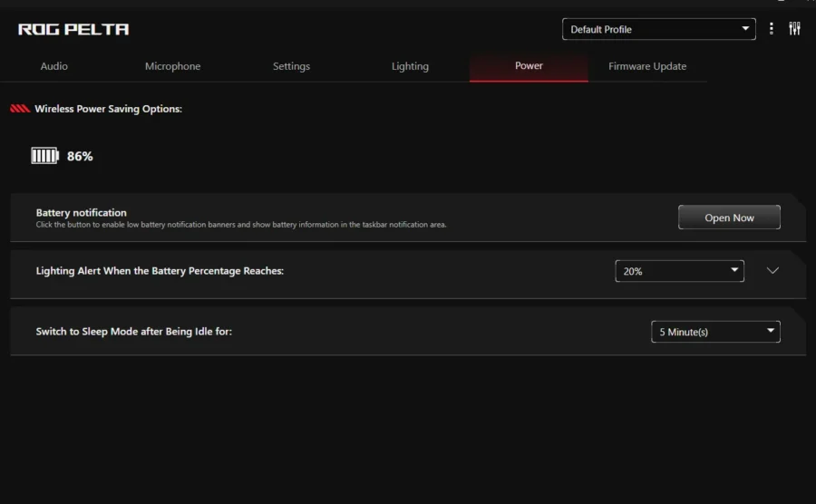The image size is (816, 504).
Task: Click the Lighting Alert battery percentage label
Action: click(x=160, y=271)
